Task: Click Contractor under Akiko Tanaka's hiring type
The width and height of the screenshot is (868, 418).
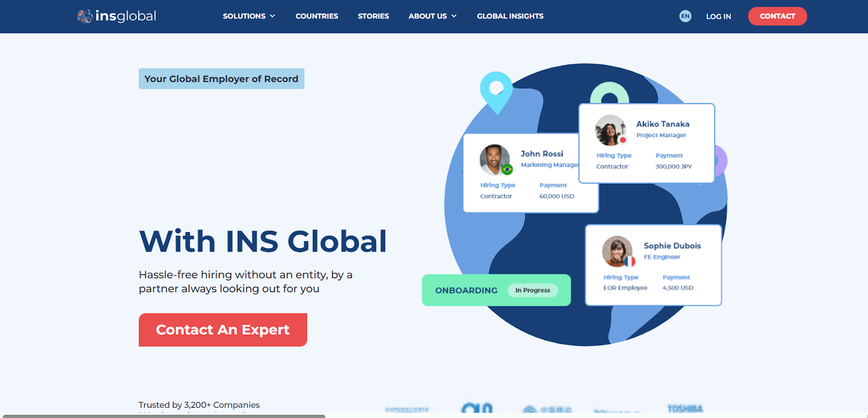Action: 612,166
